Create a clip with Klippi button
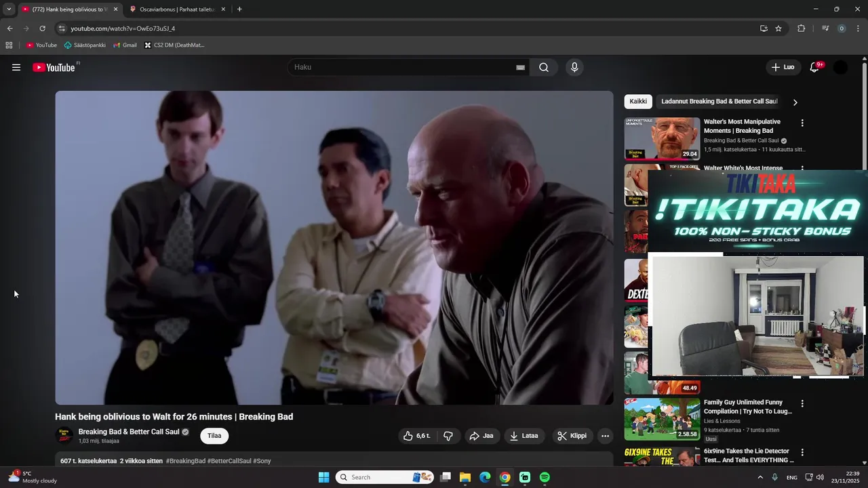The height and width of the screenshot is (488, 868). pos(572,436)
